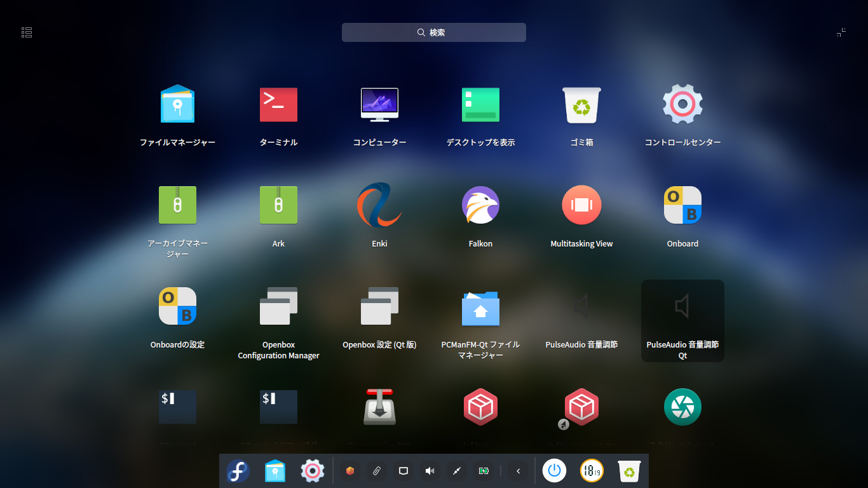Viewport: 868px width, 488px height.
Task: Click the デスクトップを表示 launcher icon
Action: tap(480, 105)
